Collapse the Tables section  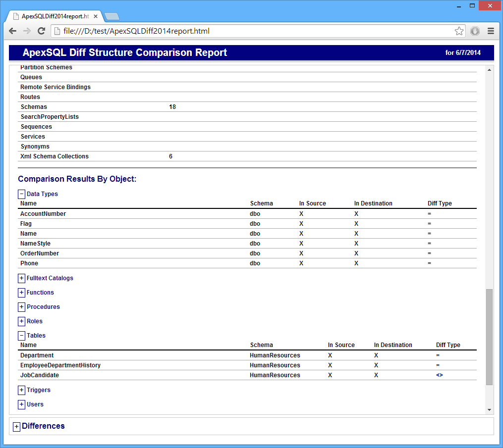(x=21, y=336)
